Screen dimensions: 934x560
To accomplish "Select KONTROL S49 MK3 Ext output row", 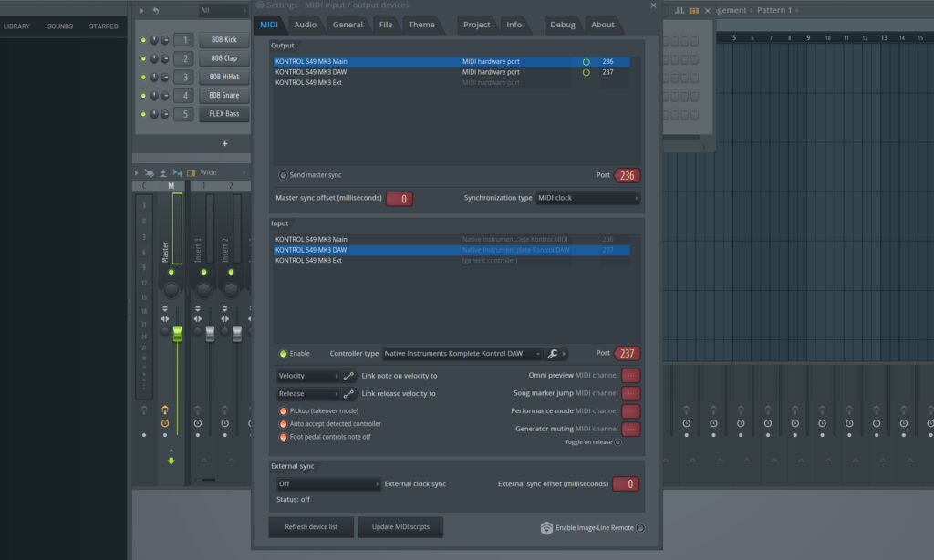I will [x=451, y=83].
